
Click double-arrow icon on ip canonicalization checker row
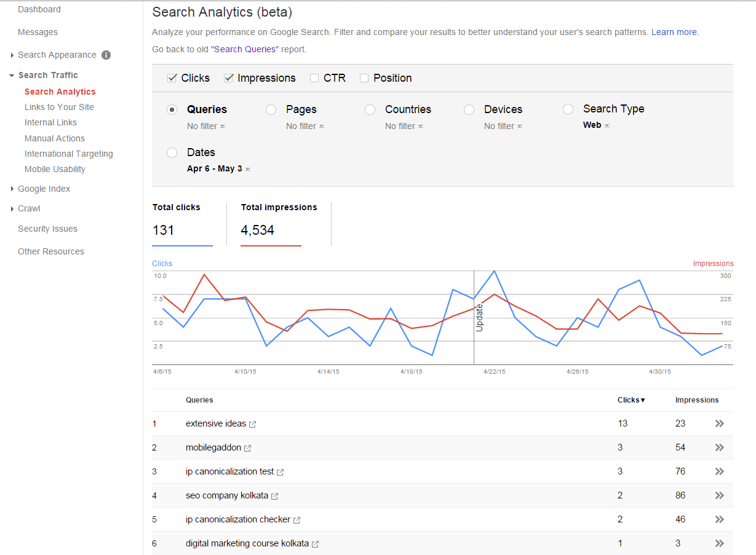pyautogui.click(x=720, y=519)
